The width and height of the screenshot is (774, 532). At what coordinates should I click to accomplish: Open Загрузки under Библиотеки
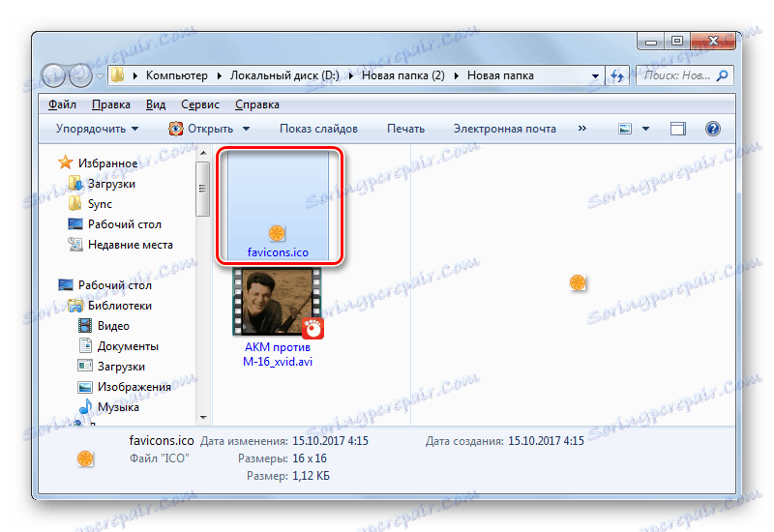[121, 367]
